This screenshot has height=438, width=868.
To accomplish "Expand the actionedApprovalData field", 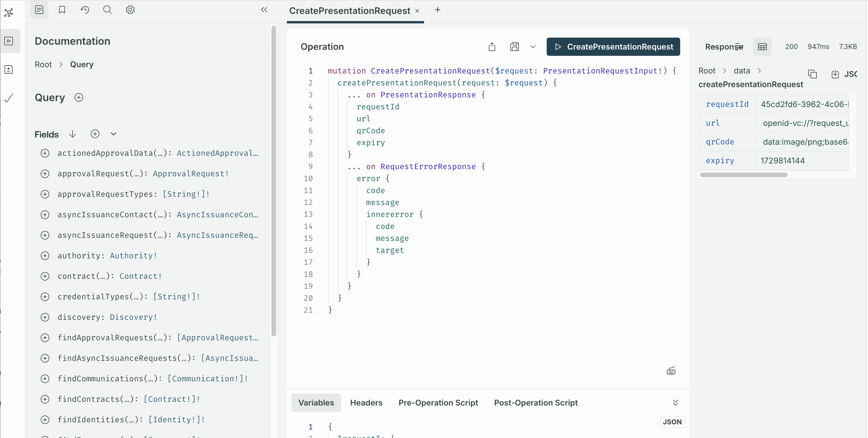I will pos(45,153).
